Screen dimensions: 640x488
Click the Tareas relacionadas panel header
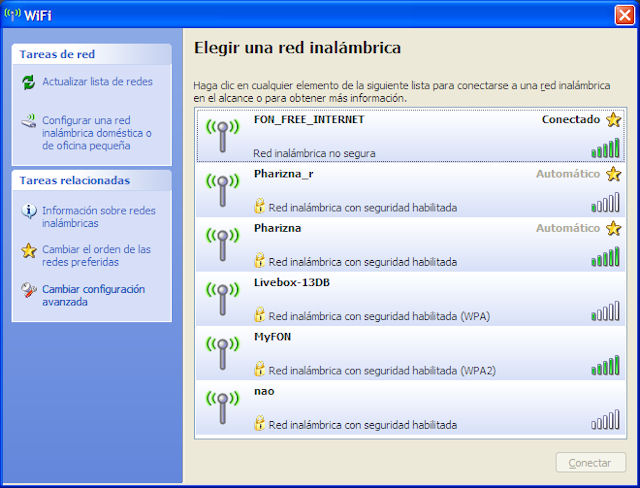91,180
